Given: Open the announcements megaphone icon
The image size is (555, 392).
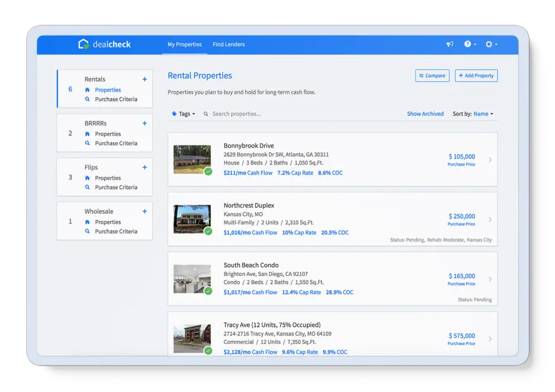Looking at the screenshot, I should [450, 44].
